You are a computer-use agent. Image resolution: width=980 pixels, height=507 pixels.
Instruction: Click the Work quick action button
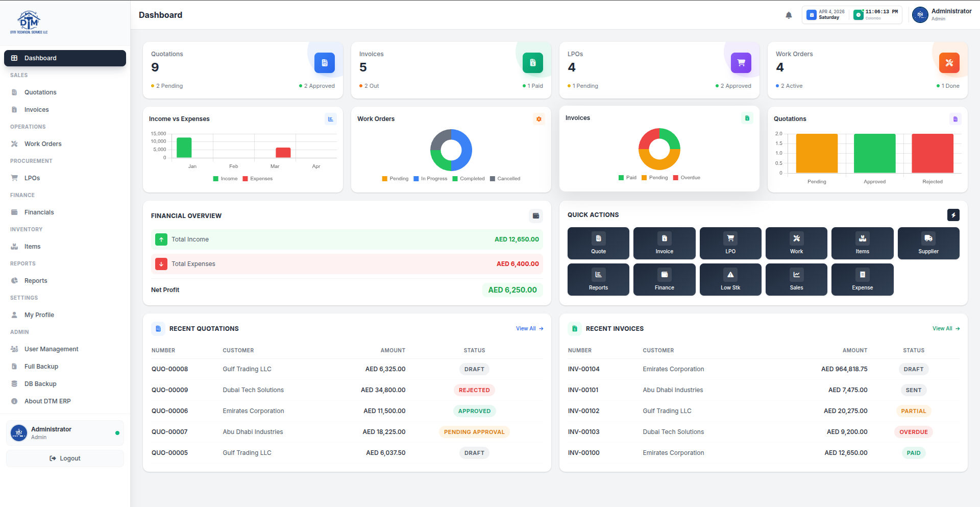tap(796, 244)
